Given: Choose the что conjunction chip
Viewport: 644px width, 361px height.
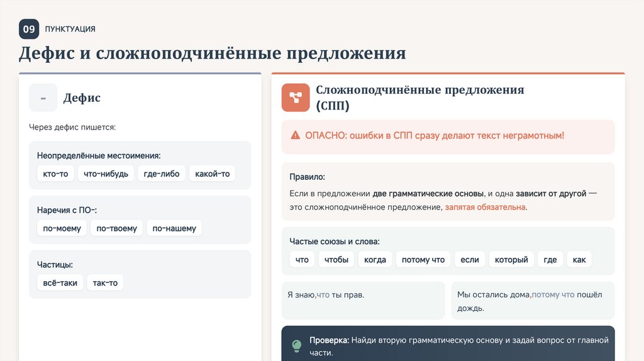Looking at the screenshot, I should (x=302, y=260).
